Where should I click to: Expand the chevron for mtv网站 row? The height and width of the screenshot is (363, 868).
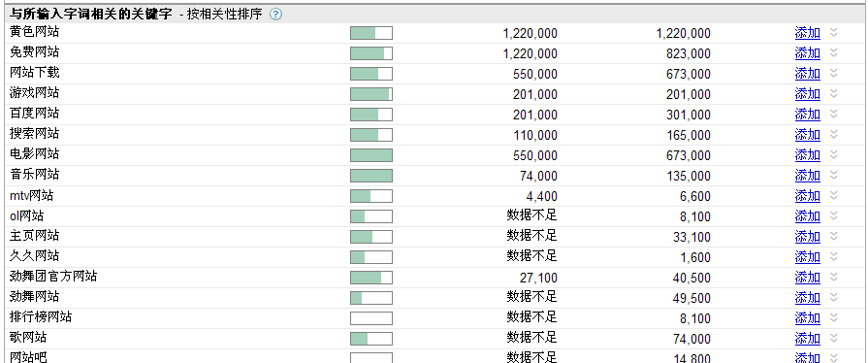[x=834, y=195]
